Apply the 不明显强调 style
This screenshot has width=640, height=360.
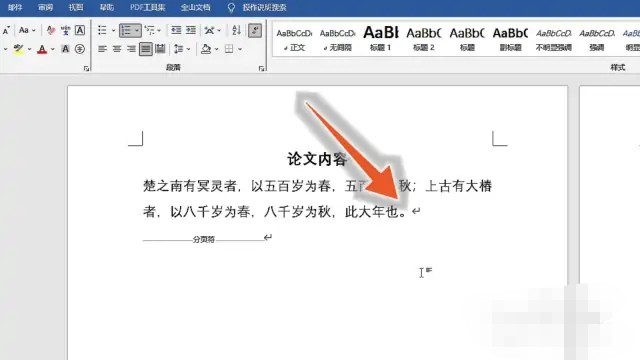pos(553,40)
